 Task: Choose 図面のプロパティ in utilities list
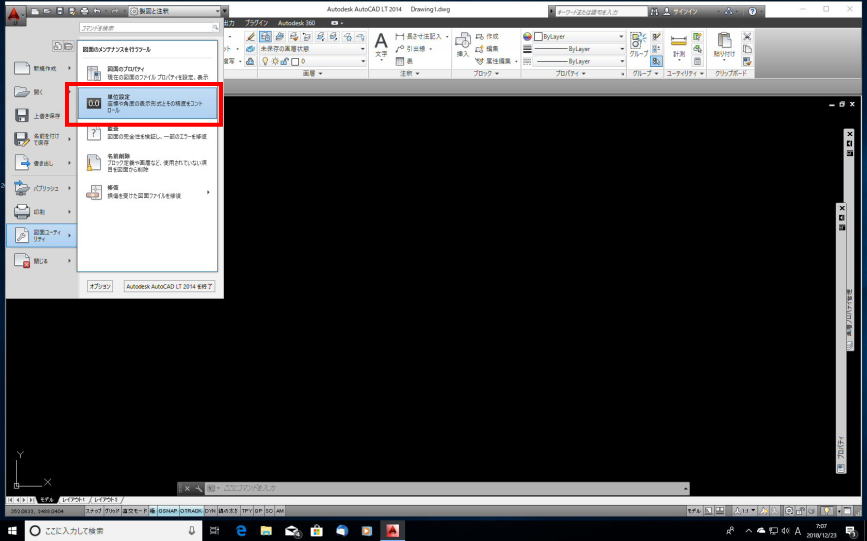coord(147,73)
